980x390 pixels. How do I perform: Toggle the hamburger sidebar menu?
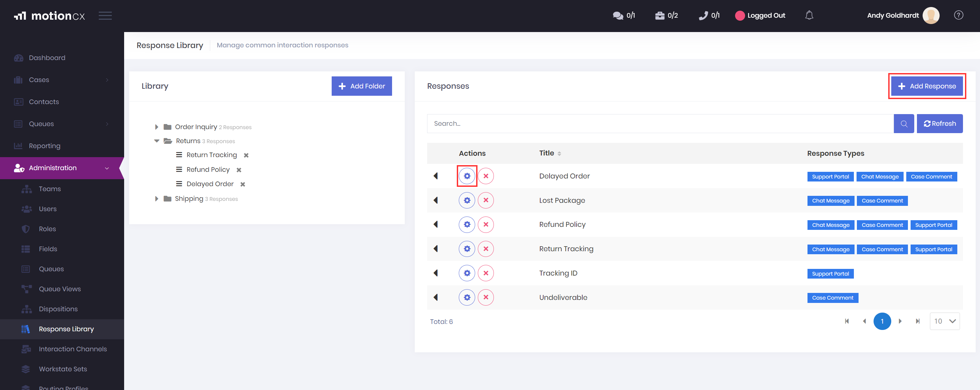click(105, 16)
